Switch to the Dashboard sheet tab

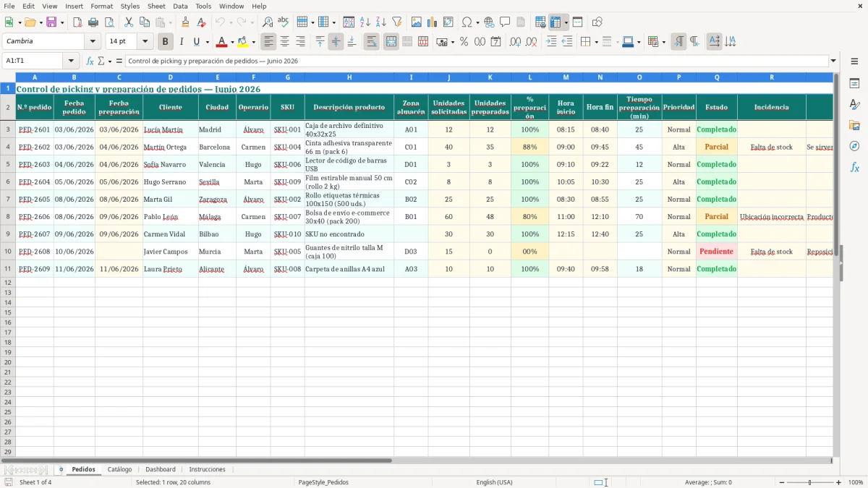click(161, 469)
